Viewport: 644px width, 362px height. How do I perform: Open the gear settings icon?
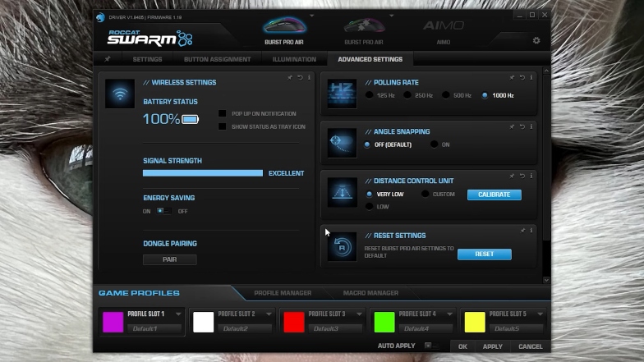(536, 40)
